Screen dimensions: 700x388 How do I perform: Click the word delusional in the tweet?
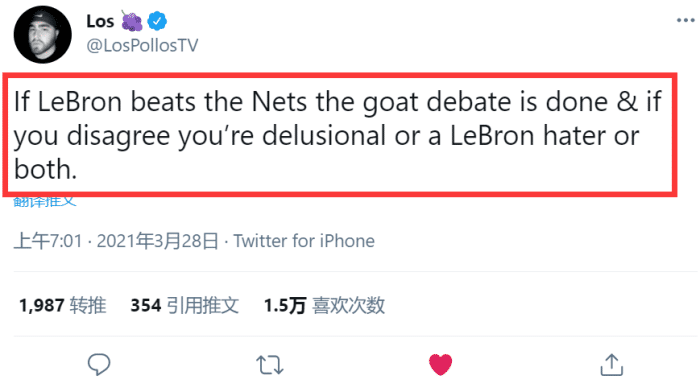324,135
